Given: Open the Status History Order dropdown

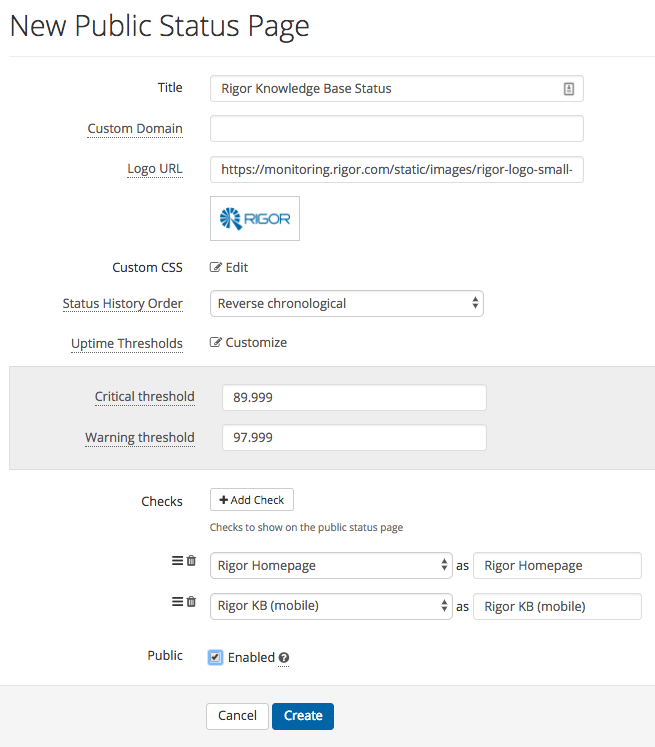Looking at the screenshot, I should click(347, 303).
